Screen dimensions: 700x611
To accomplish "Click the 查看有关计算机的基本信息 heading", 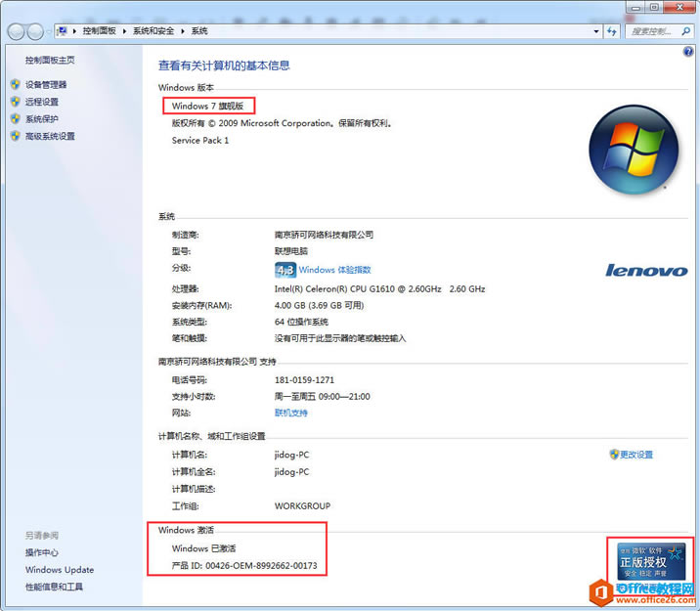I will click(224, 65).
